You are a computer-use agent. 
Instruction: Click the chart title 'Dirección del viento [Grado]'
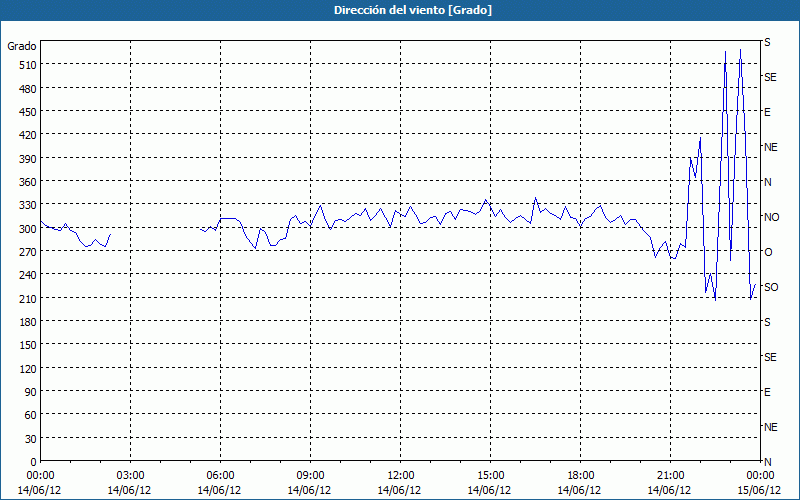(x=413, y=10)
